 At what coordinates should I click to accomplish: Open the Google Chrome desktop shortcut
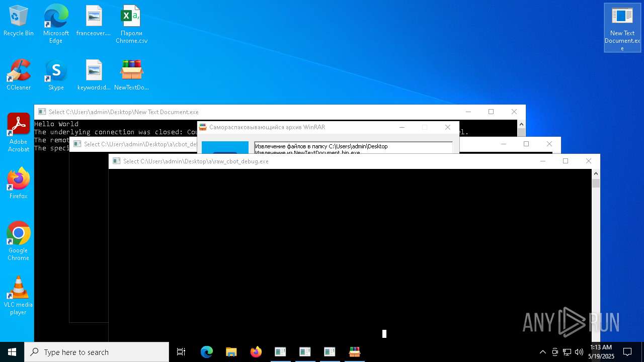[19, 241]
